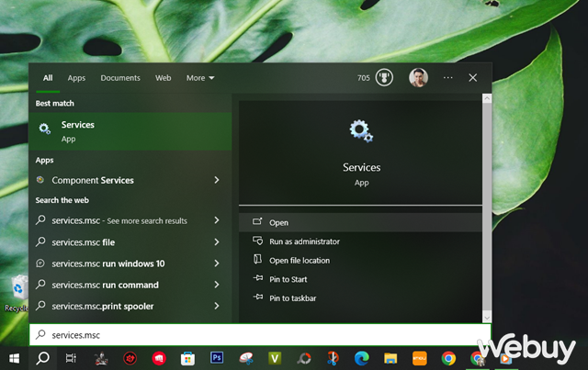Switch to the Web tab
Image resolution: width=588 pixels, height=370 pixels.
[x=164, y=78]
